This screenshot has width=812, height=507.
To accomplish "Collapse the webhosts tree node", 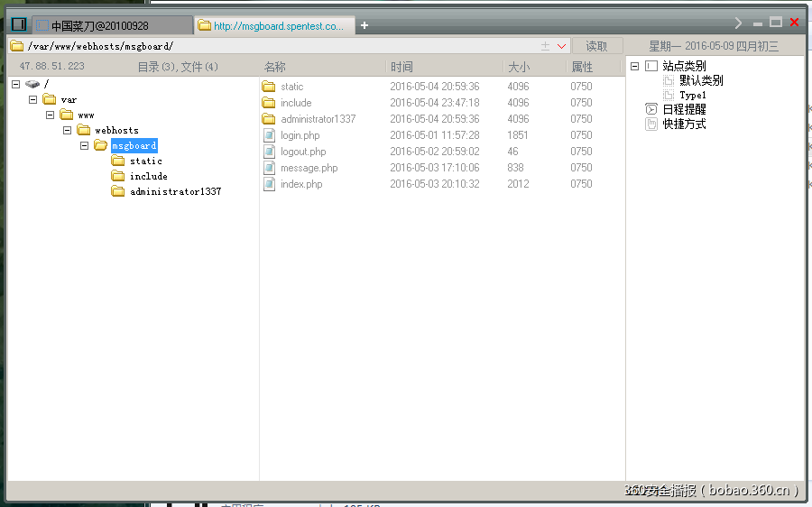I will click(x=67, y=130).
